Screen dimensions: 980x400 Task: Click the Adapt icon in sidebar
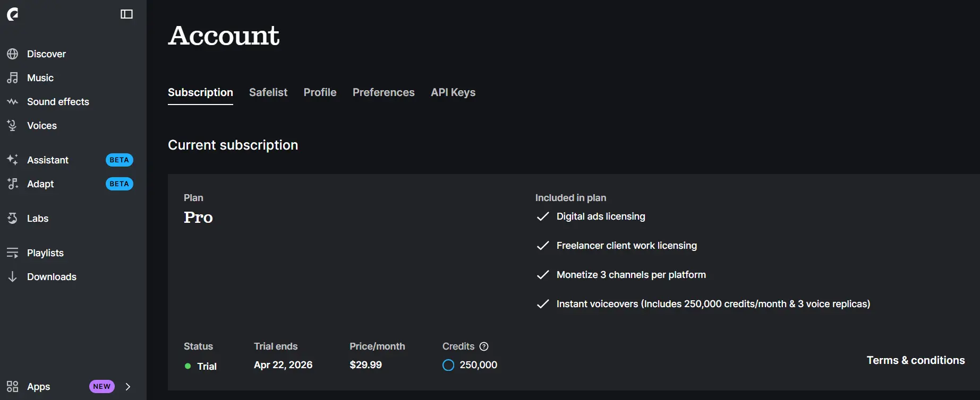click(x=13, y=184)
